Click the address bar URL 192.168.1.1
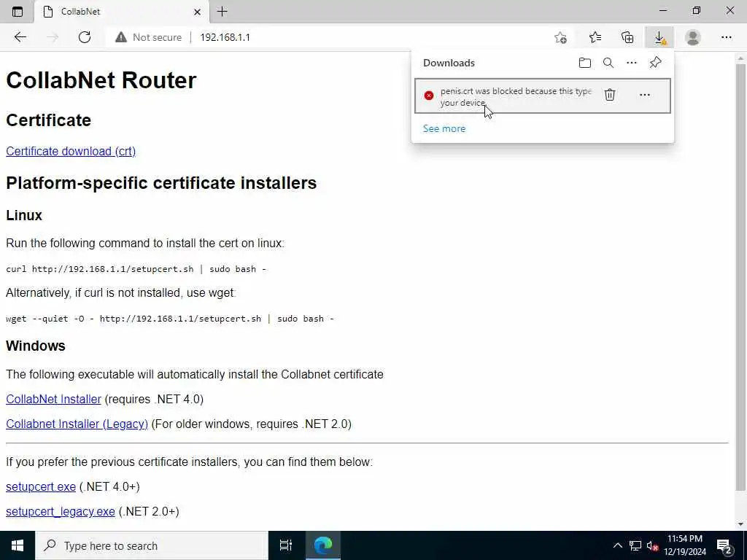 [x=225, y=37]
